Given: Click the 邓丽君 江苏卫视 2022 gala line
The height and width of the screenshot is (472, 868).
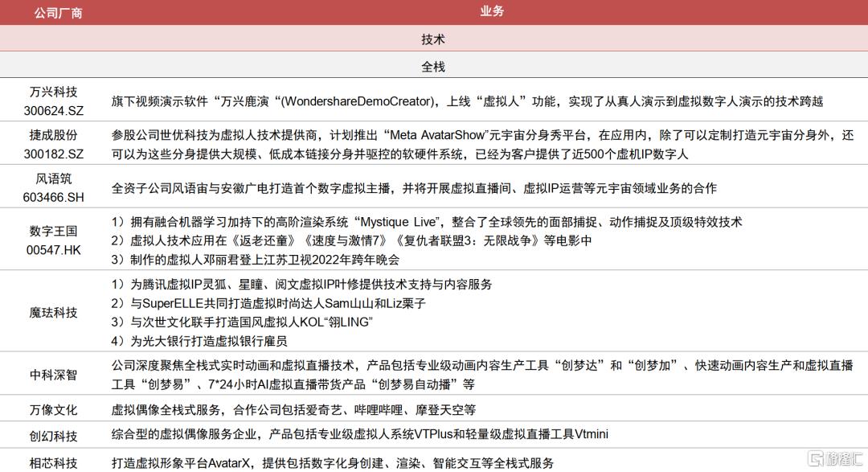Looking at the screenshot, I should [x=256, y=260].
